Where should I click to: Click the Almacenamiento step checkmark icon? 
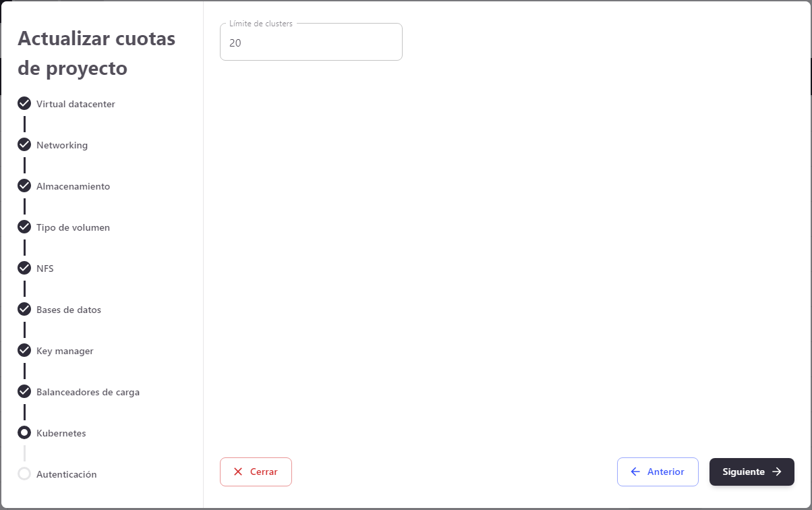point(24,186)
